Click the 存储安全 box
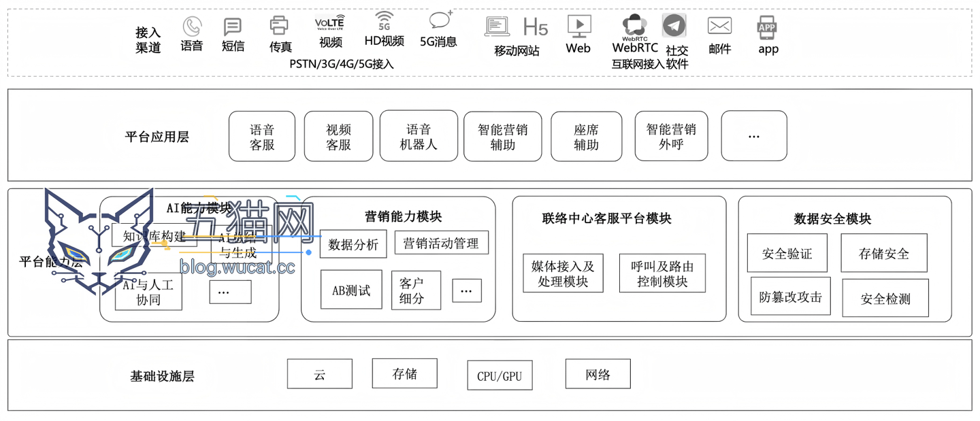The image size is (980, 421). (884, 253)
